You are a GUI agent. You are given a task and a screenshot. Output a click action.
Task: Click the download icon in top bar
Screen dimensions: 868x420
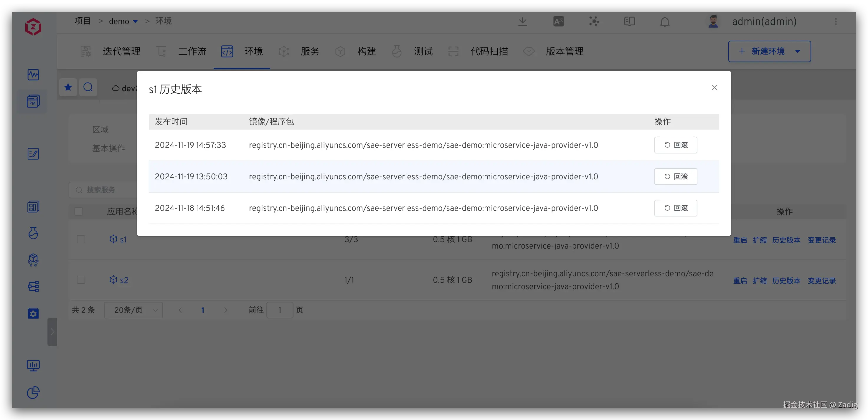point(522,22)
